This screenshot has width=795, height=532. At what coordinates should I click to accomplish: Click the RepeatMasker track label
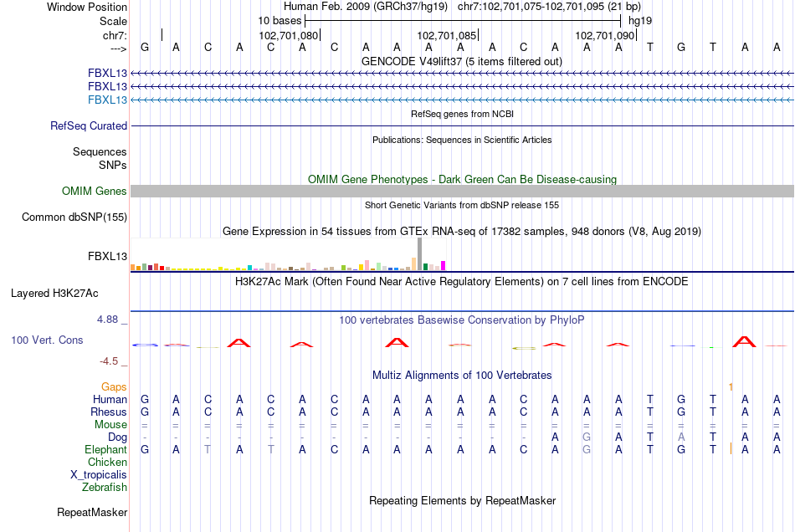pyautogui.click(x=92, y=513)
